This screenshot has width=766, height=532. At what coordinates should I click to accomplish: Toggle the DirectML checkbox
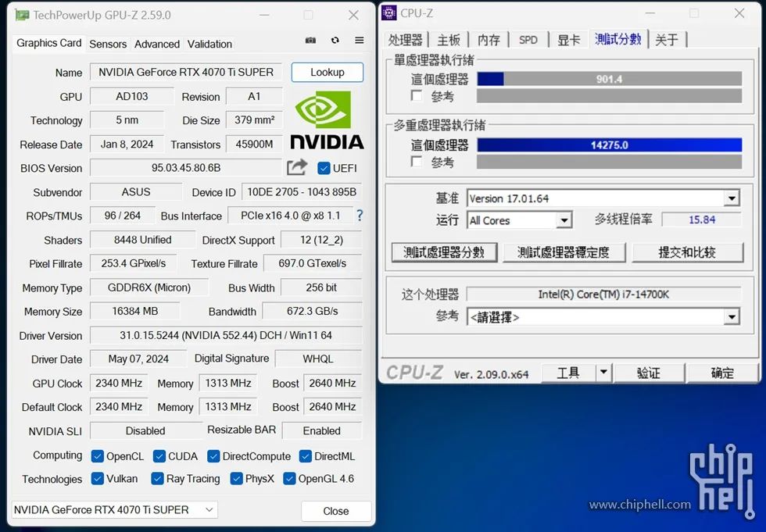point(306,456)
